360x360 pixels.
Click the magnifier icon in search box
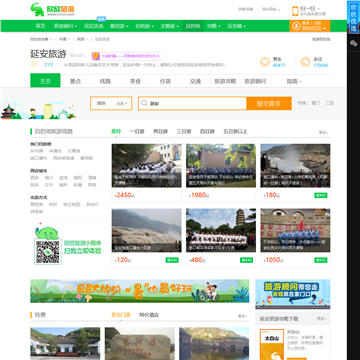(144, 103)
